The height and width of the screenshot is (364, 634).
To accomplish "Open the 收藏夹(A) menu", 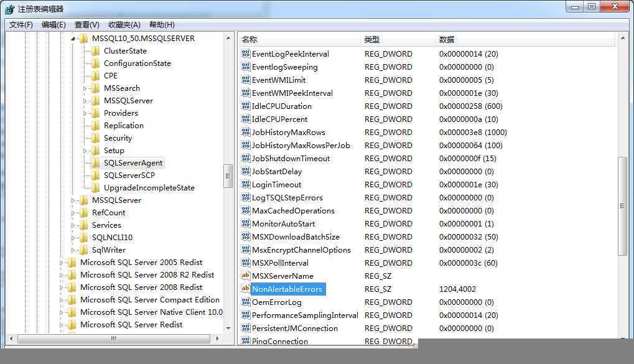I will coord(124,25).
